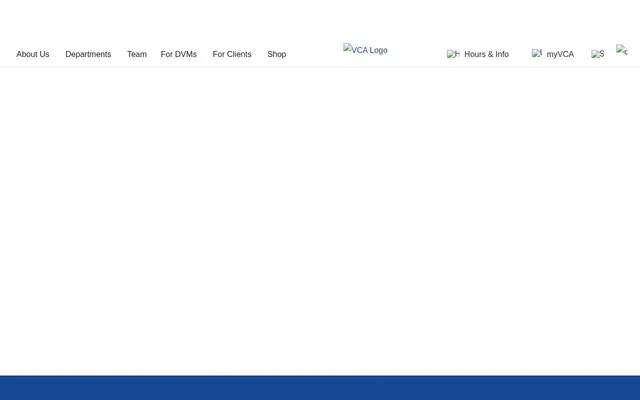Go to the Shop page
Image resolution: width=640 pixels, height=400 pixels.
pyautogui.click(x=276, y=54)
